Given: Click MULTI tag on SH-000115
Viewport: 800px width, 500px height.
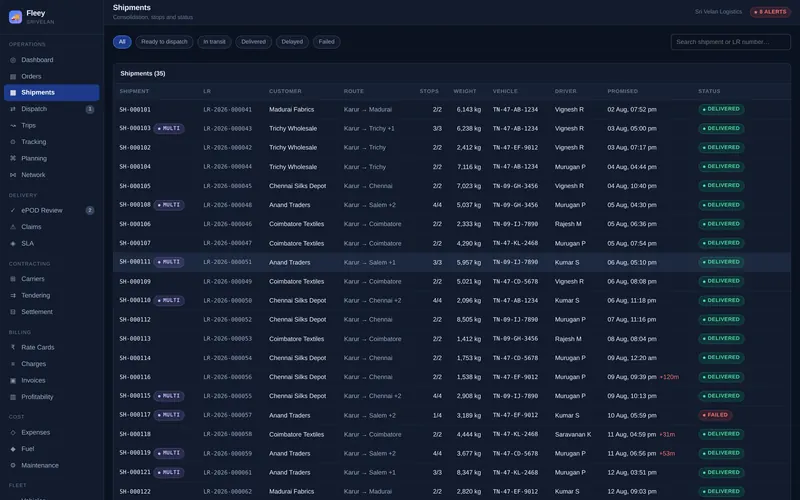Looking at the screenshot, I should pyautogui.click(x=169, y=396).
